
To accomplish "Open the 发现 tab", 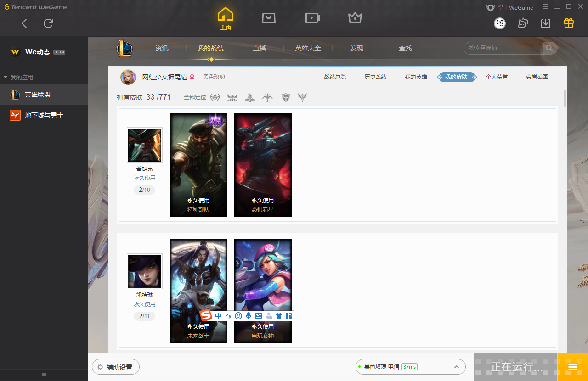I will [356, 48].
